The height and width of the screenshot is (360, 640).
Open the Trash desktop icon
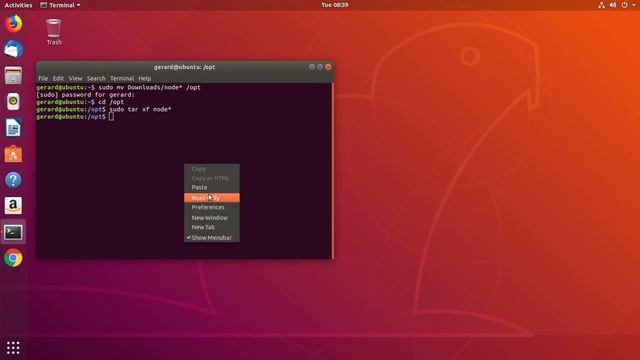(54, 32)
